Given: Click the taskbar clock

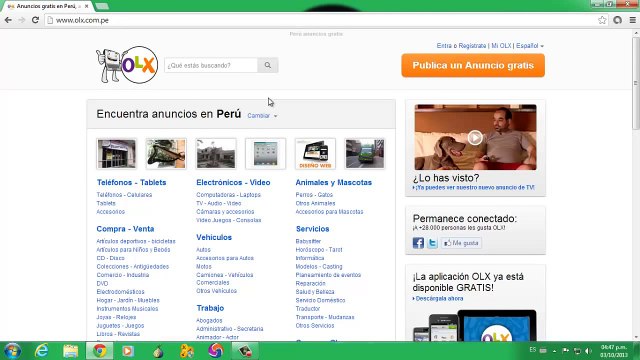Looking at the screenshot, I should [x=613, y=351].
